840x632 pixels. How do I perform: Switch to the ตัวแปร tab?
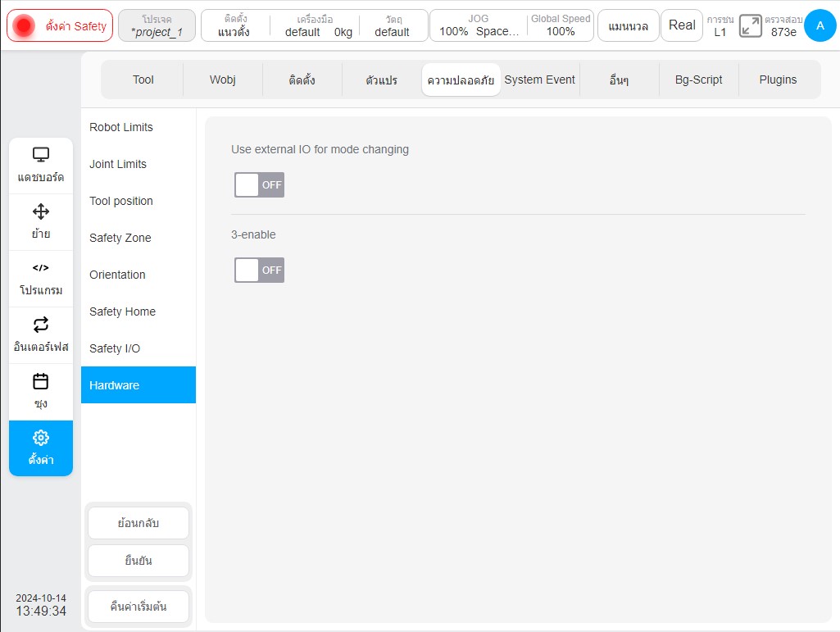tap(381, 80)
